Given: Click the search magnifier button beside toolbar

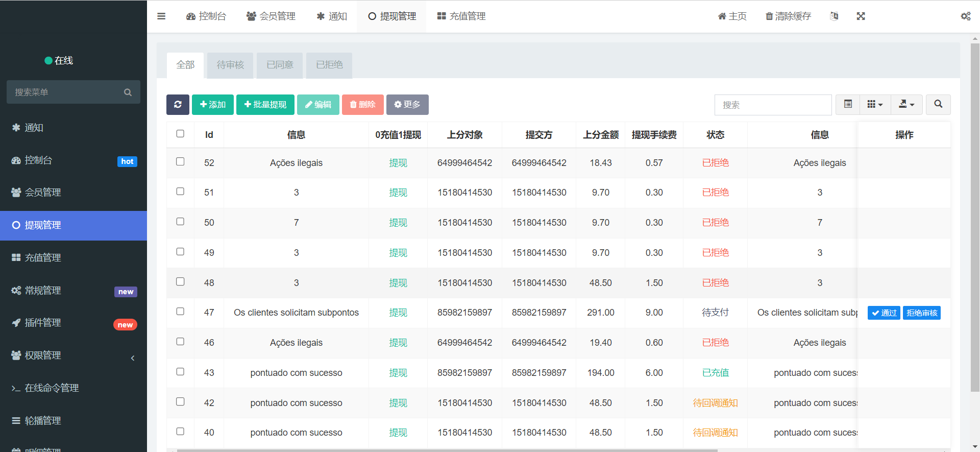Looking at the screenshot, I should [938, 105].
